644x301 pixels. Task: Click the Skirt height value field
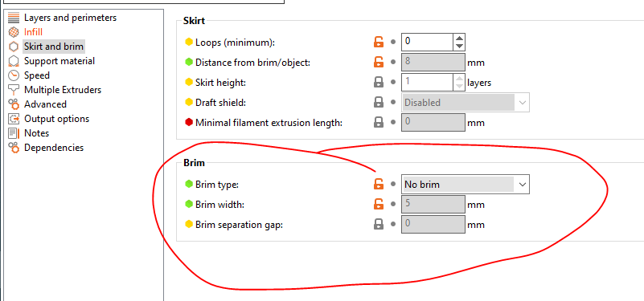click(428, 82)
